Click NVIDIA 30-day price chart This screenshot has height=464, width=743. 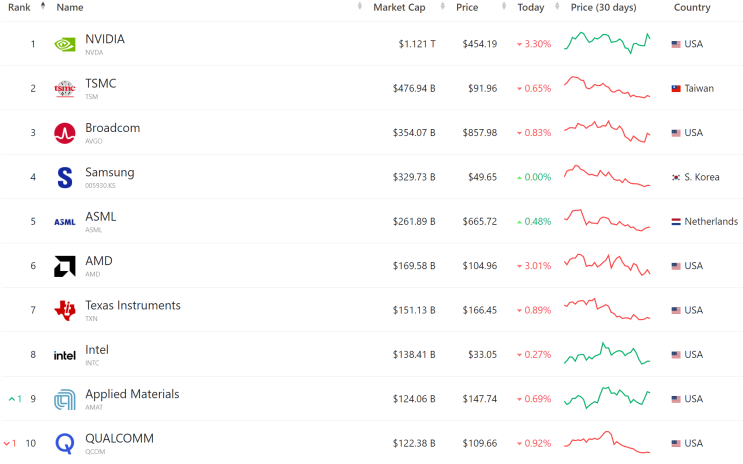click(x=607, y=43)
